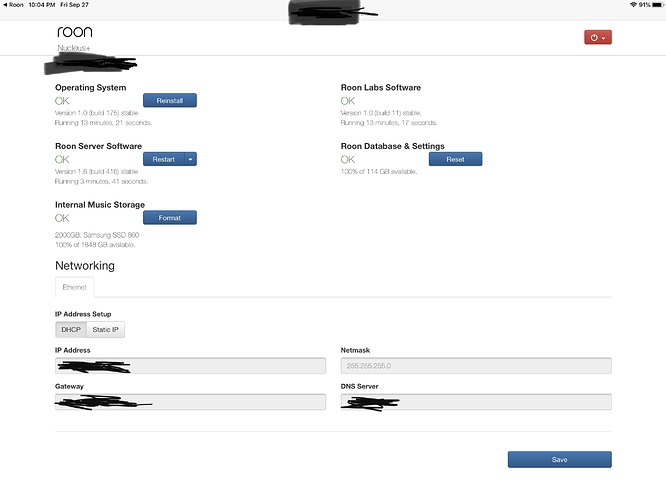Click the IP Address input field

pos(190,366)
